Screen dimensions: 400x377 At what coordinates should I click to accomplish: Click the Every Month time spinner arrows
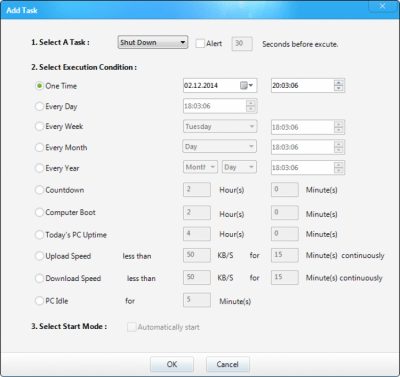[338, 147]
